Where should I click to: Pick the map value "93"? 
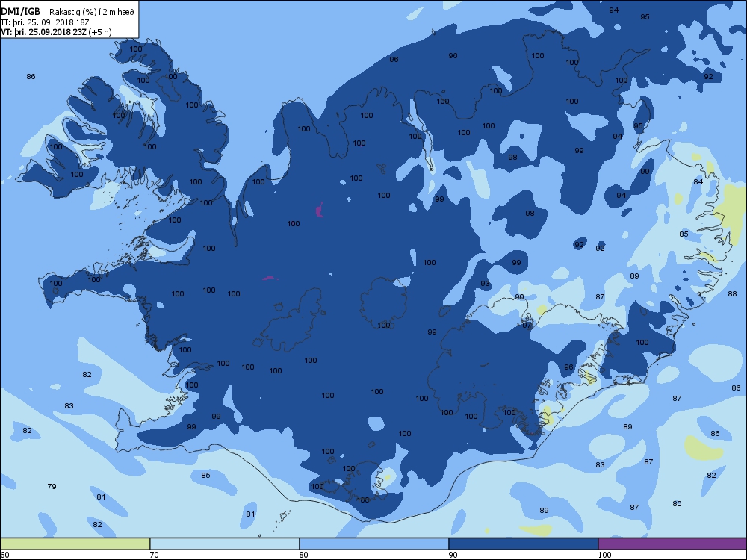click(x=485, y=283)
